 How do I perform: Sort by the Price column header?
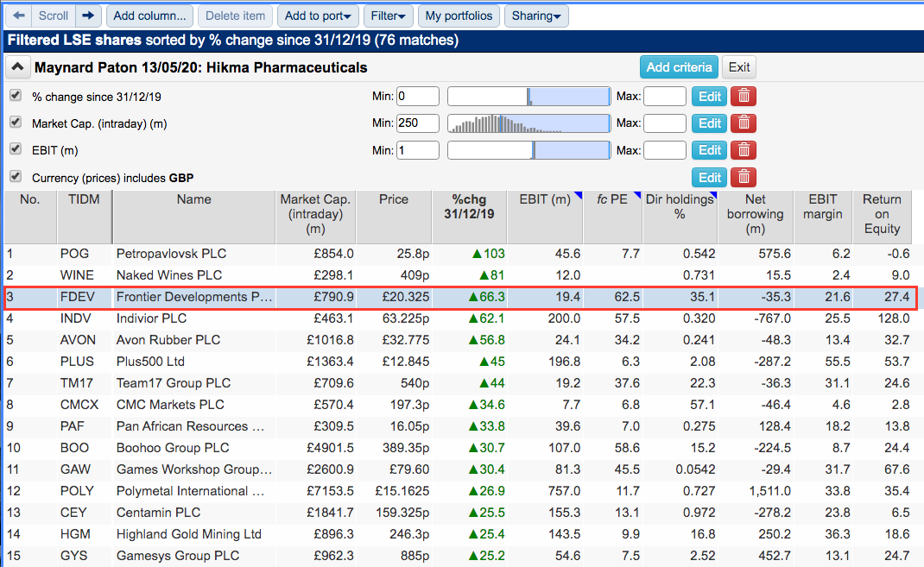point(394,217)
